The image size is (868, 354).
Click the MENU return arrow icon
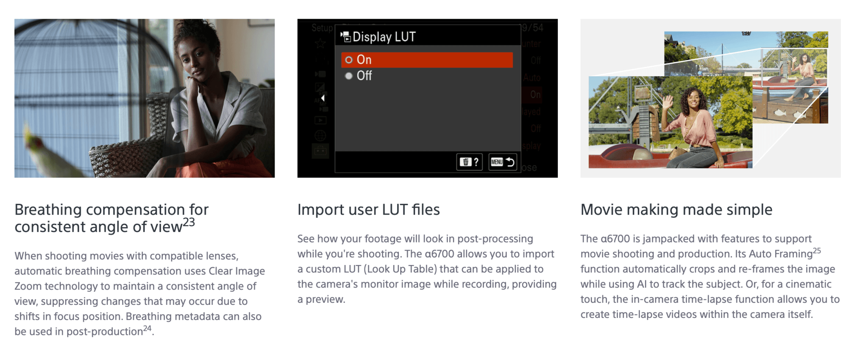click(503, 162)
